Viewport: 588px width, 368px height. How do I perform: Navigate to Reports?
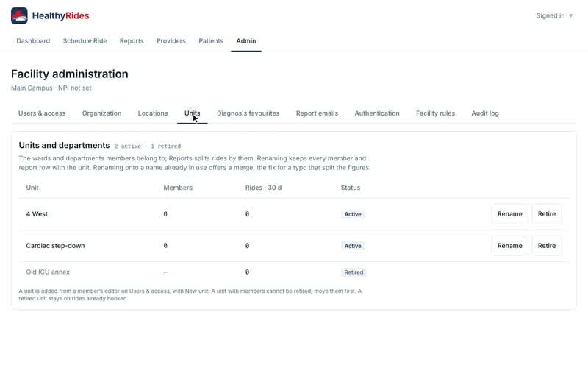(132, 41)
